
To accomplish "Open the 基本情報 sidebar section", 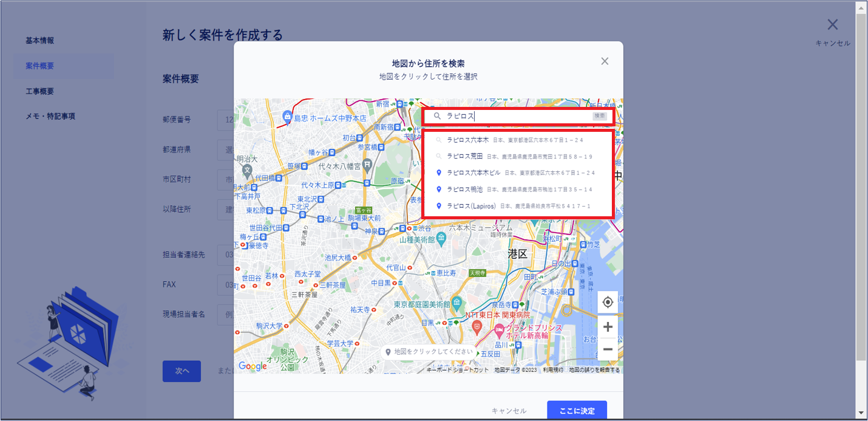I will [x=40, y=41].
